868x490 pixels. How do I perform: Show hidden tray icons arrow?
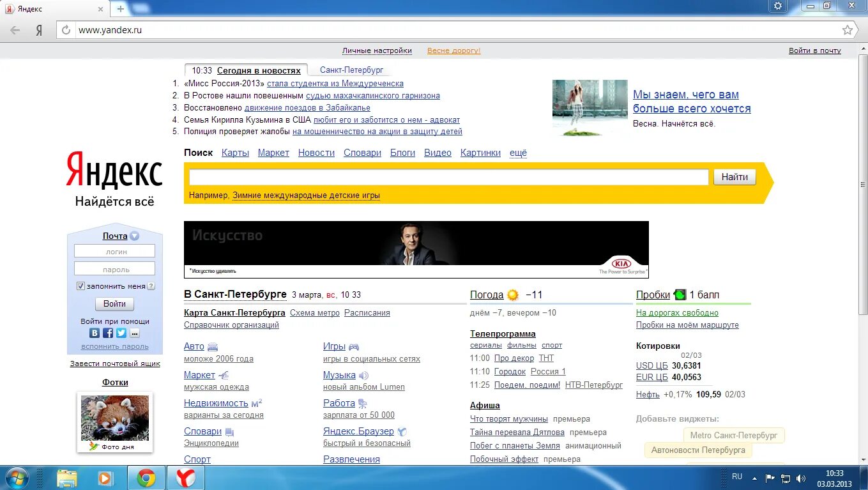(x=755, y=478)
